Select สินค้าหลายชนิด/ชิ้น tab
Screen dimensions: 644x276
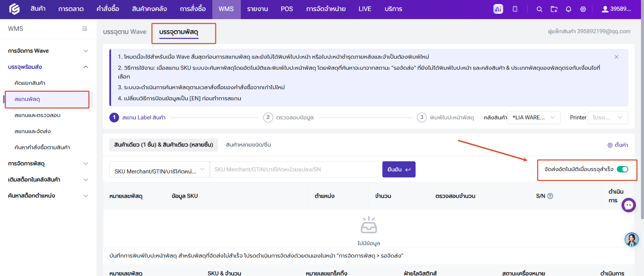pos(249,145)
